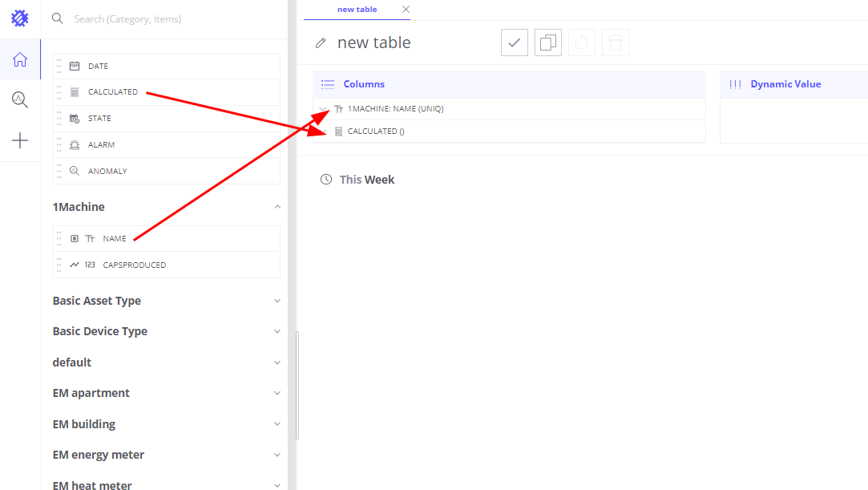The width and height of the screenshot is (868, 490).
Task: Click the home icon in left sidebar
Action: tap(20, 60)
